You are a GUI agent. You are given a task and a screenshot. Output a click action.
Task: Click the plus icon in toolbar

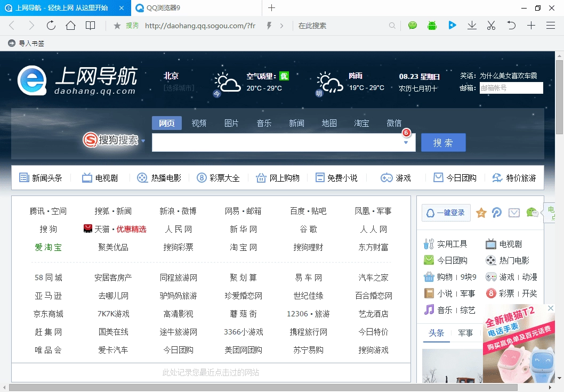[531, 25]
